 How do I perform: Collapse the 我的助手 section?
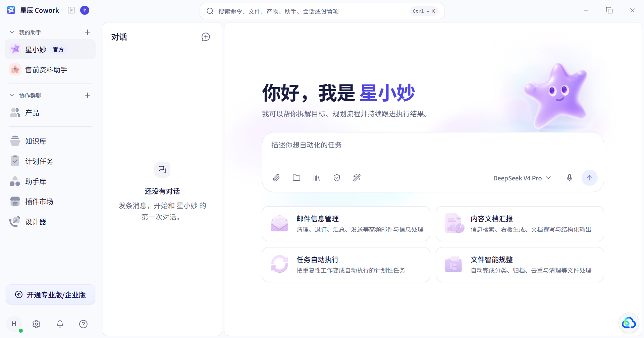pyautogui.click(x=12, y=32)
